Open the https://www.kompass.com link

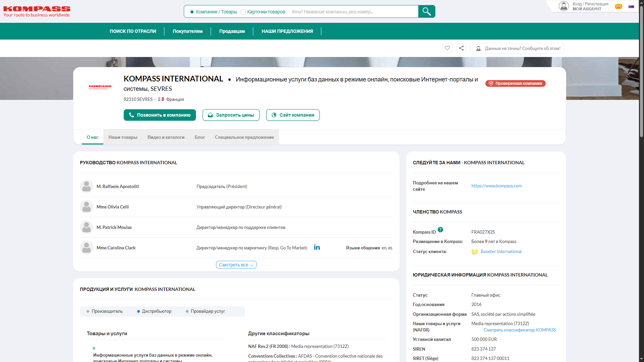496,186
